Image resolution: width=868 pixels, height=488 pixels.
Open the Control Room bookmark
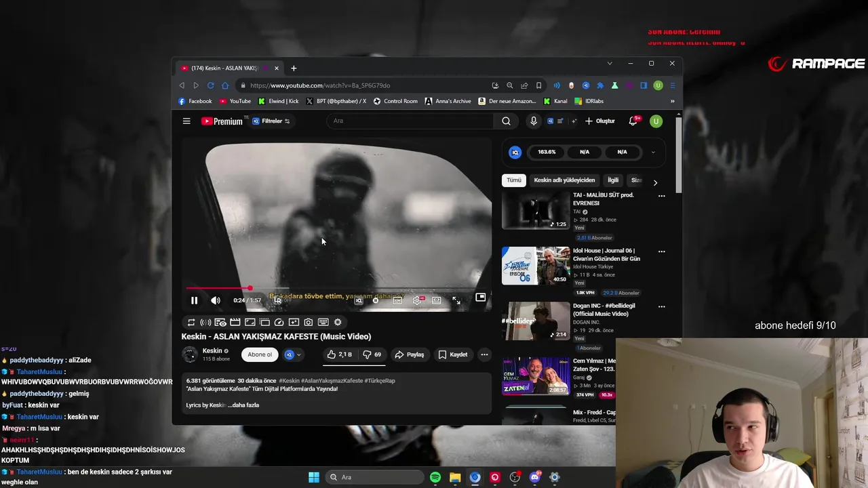395,101
